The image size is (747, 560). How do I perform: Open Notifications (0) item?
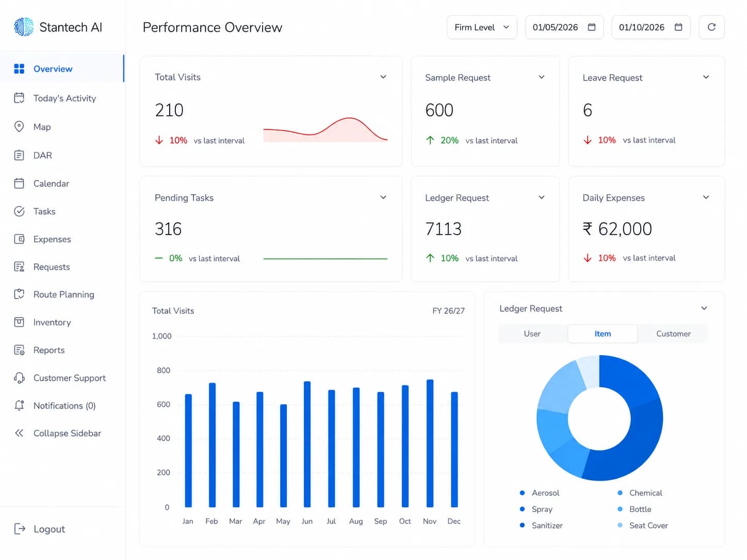[62, 406]
